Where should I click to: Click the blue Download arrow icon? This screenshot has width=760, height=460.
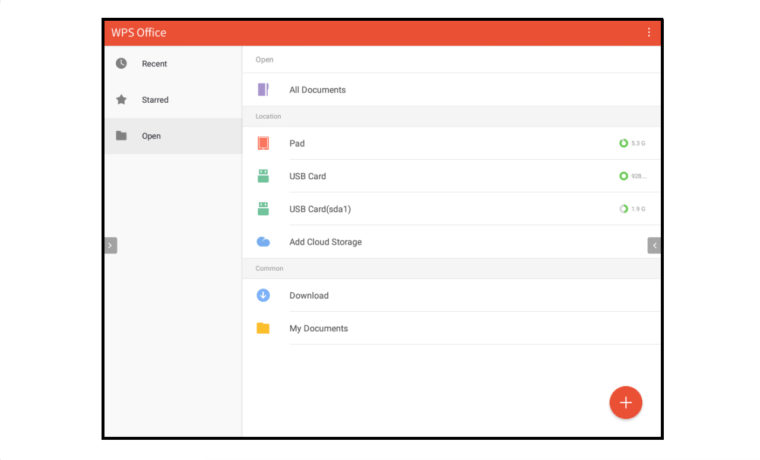pos(263,295)
